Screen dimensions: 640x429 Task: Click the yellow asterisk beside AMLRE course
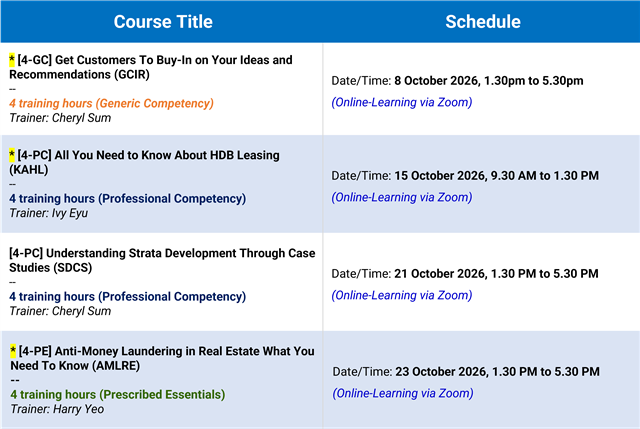click(13, 351)
